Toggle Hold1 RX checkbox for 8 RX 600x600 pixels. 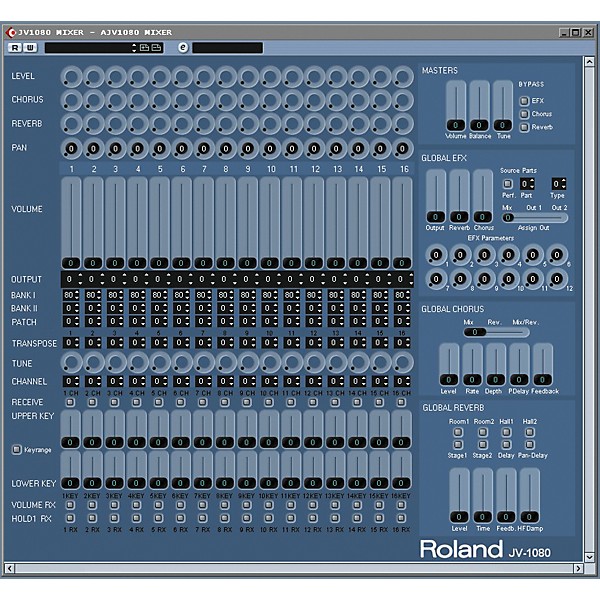[x=225, y=518]
